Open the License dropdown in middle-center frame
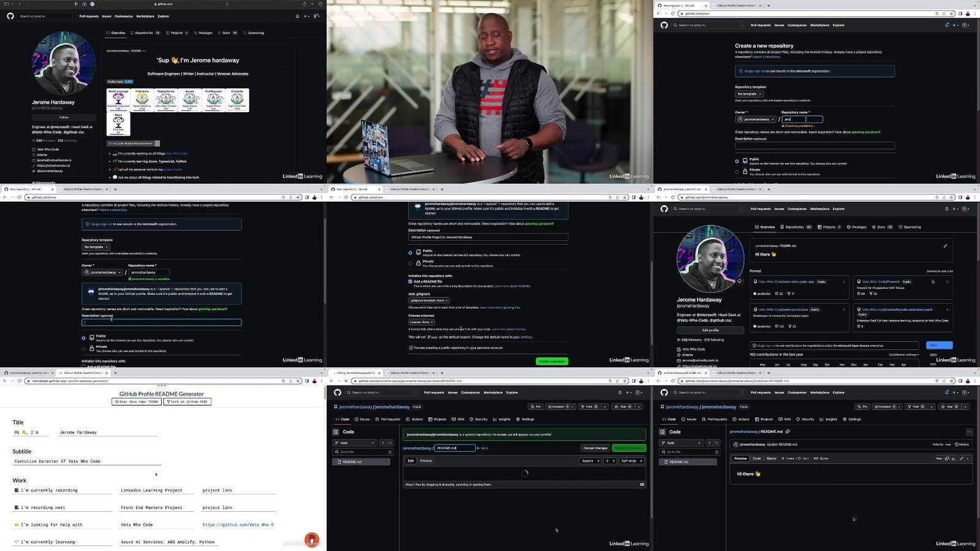The width and height of the screenshot is (980, 551). coord(421,322)
